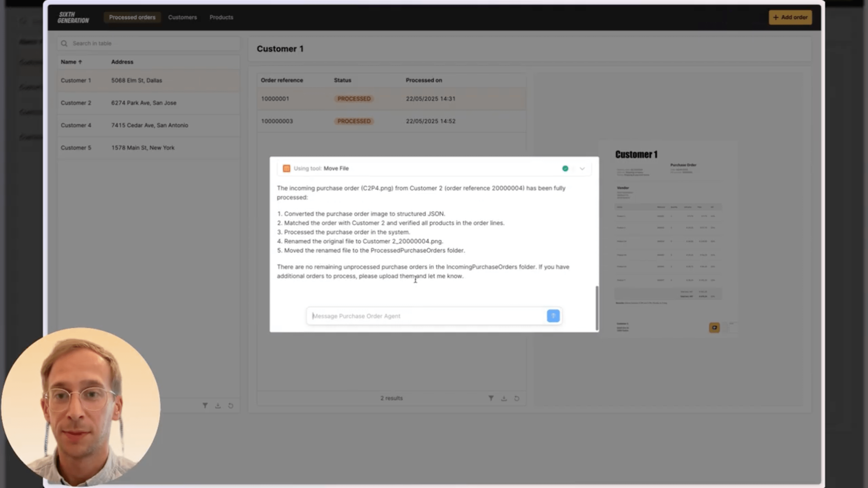Click the blue send message arrow button
Screen dimensions: 868x488
click(553, 316)
